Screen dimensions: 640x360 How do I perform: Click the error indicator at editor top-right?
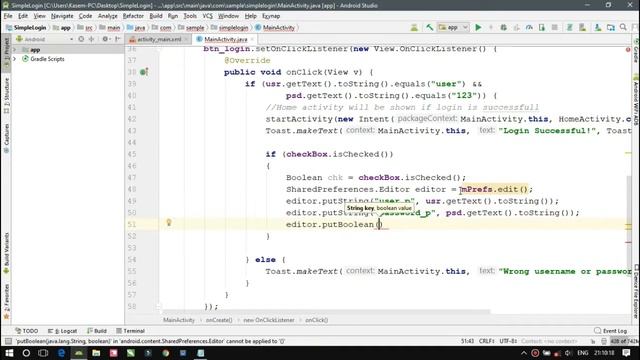tap(628, 49)
